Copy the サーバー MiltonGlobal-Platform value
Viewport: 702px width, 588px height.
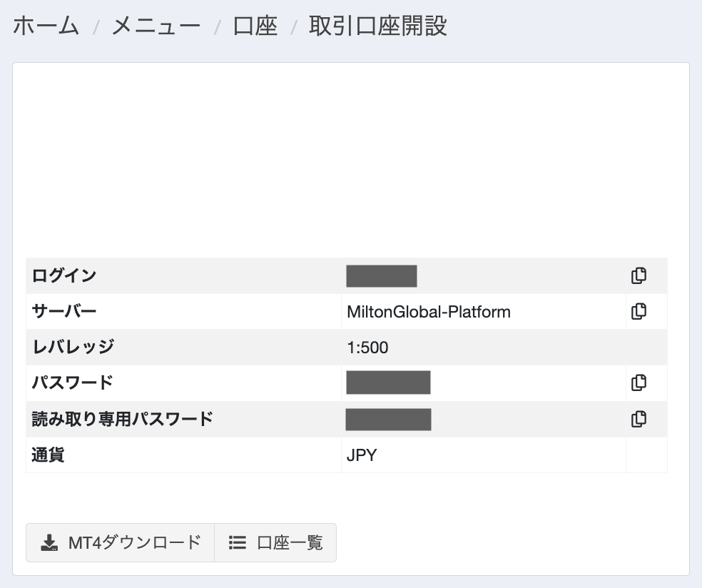[x=639, y=311]
